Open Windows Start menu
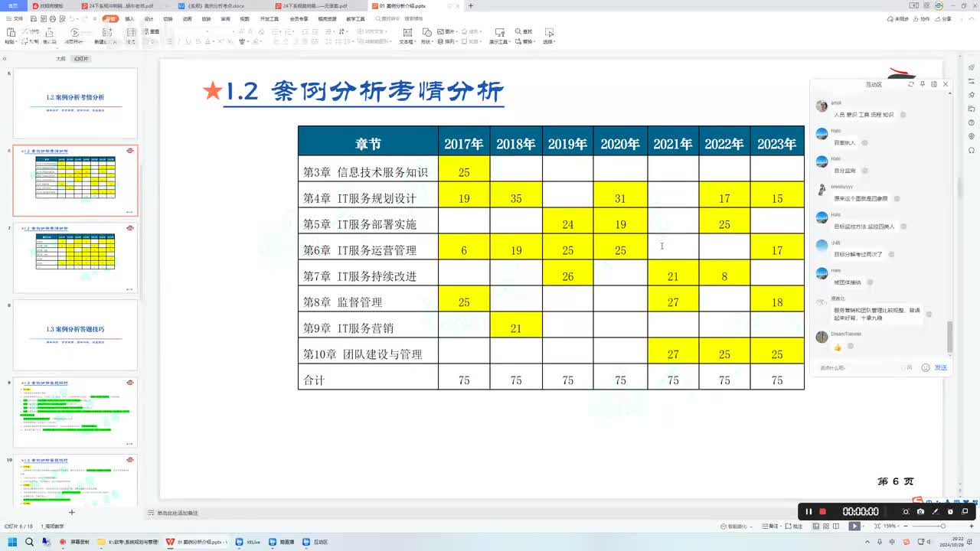The image size is (980, 551). coord(12,542)
